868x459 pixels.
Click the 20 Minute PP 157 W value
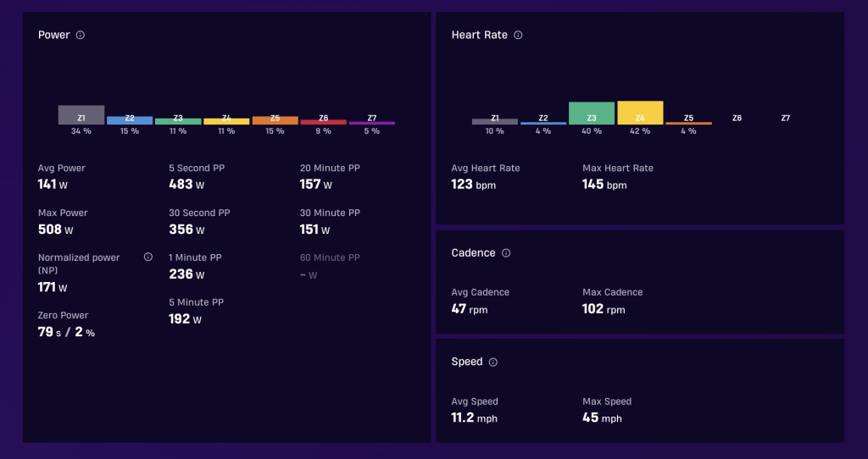tap(316, 184)
